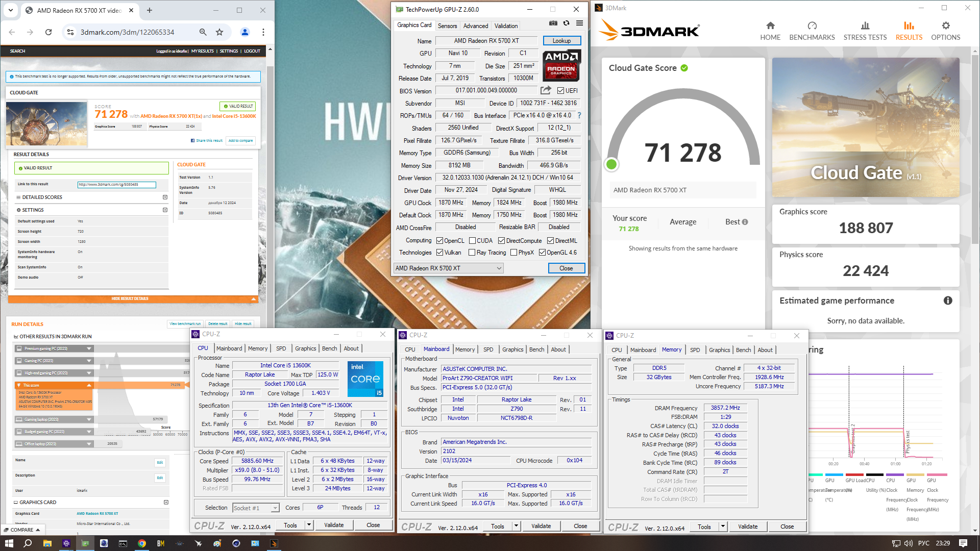
Task: Click the Bus Interface question mark icon
Action: point(579,115)
